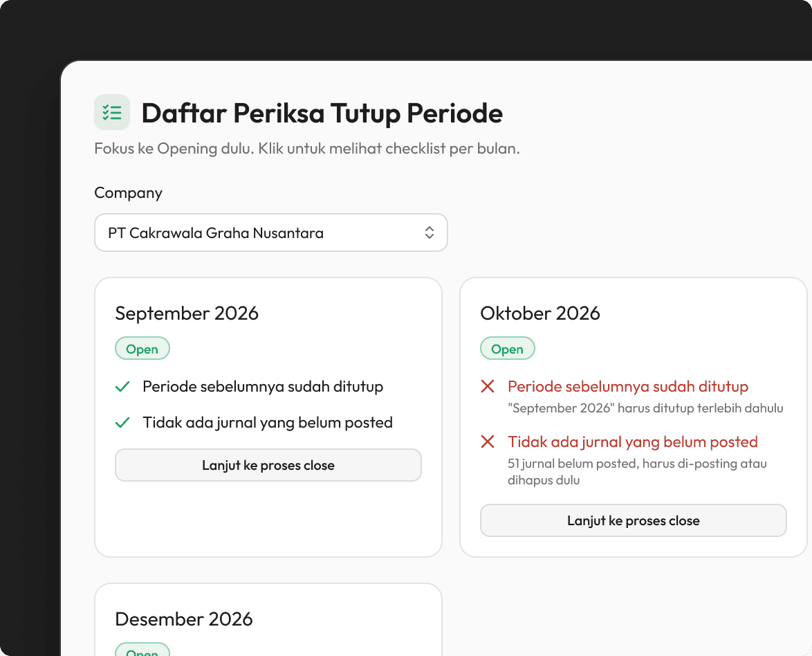Screen dimensions: 812x656
Task: Click the green checkmark for Tidak ada jurnal
Action: [x=122, y=423]
